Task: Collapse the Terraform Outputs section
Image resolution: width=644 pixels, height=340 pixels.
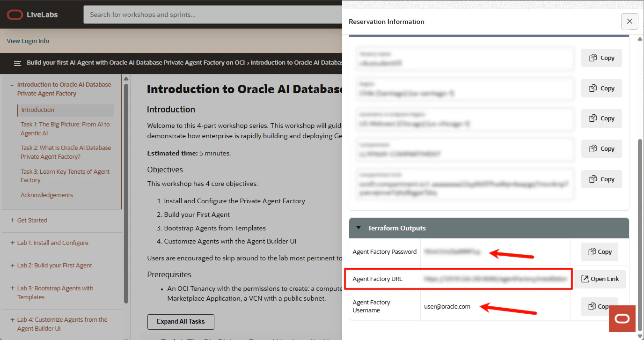Action: (359, 228)
